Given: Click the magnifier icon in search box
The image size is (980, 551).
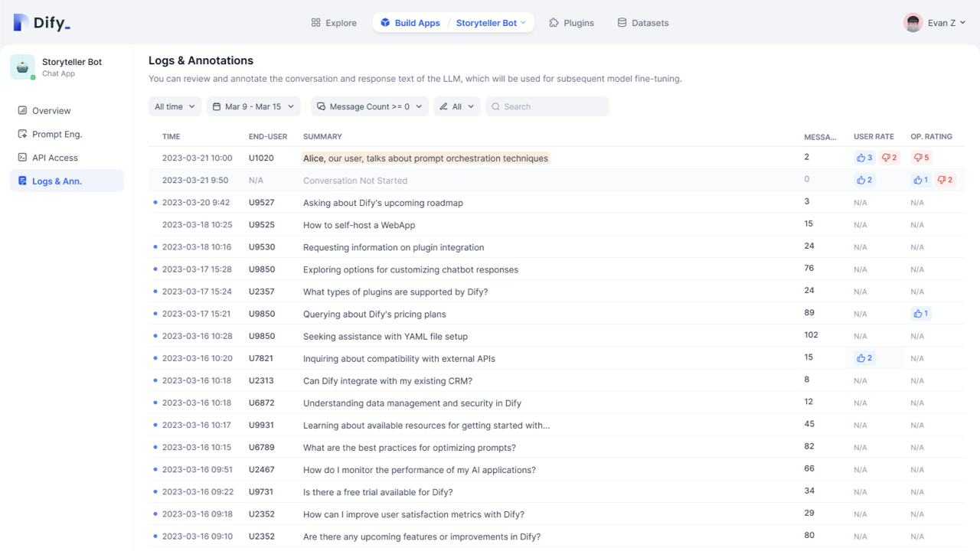Looking at the screenshot, I should pos(495,106).
